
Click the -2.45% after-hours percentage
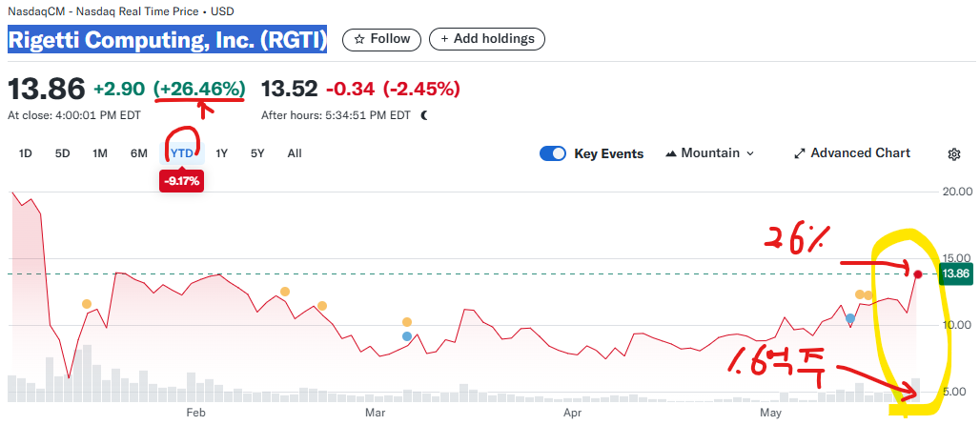(422, 90)
